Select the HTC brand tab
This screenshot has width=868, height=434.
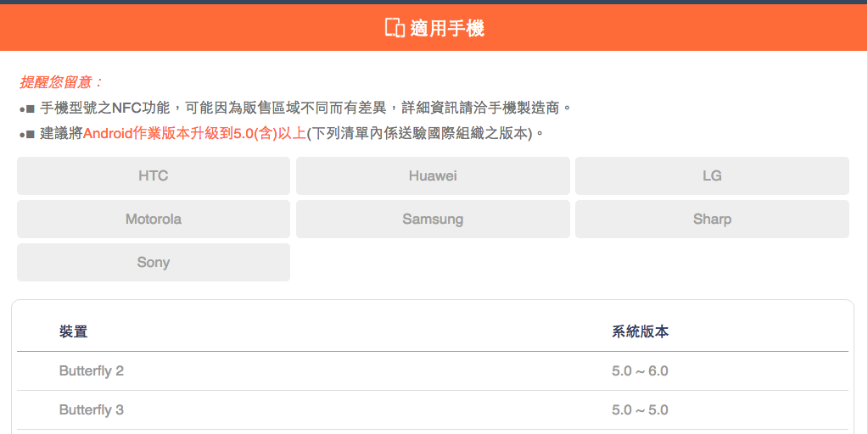154,175
